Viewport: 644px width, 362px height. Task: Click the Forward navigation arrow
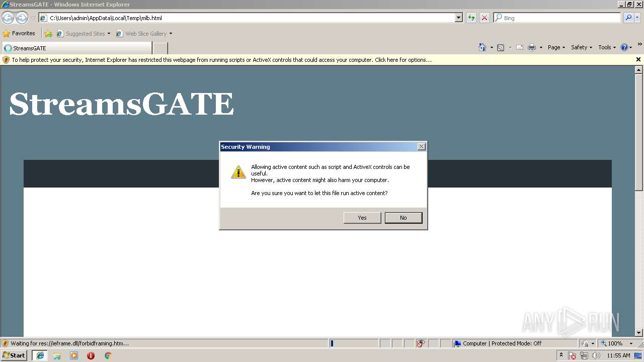click(22, 18)
